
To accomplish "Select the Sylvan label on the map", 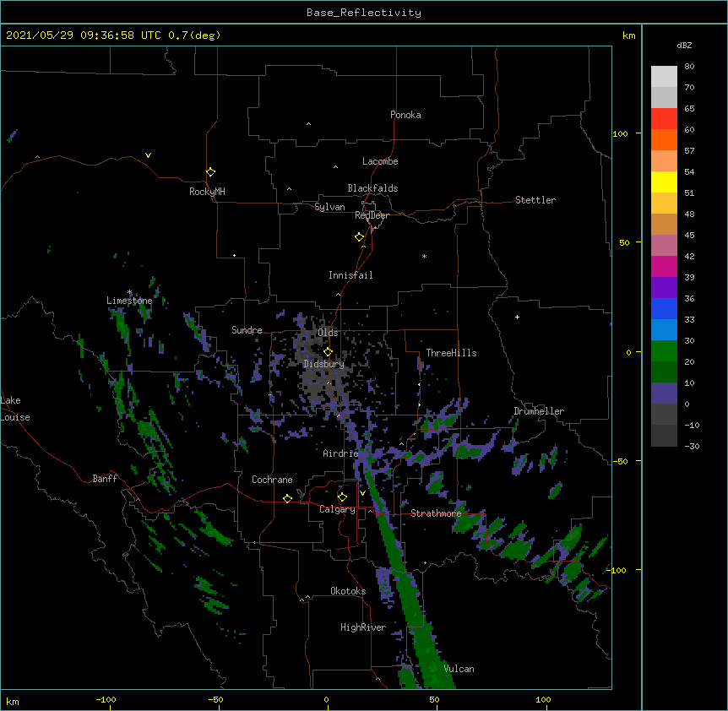I will click(329, 207).
